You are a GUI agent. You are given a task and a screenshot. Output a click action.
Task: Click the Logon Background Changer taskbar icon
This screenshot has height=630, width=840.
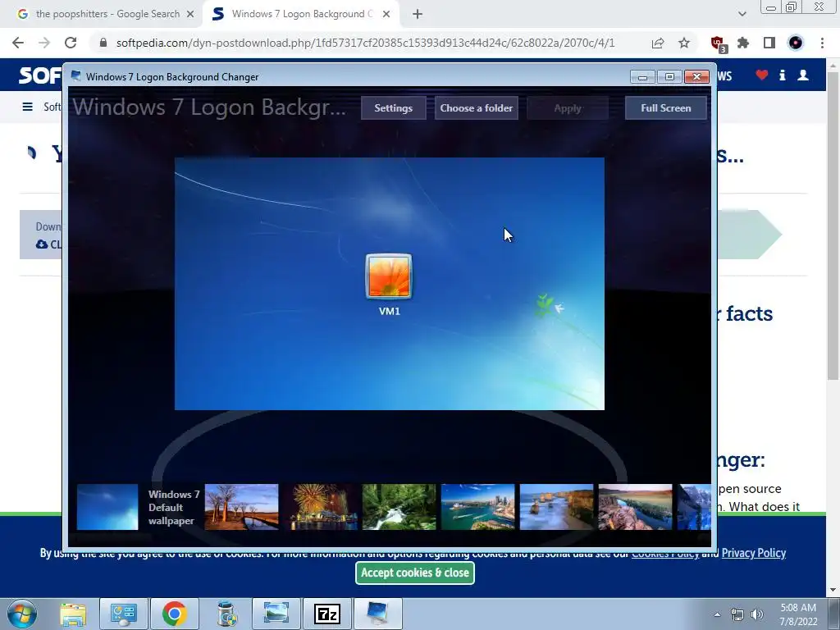378,614
